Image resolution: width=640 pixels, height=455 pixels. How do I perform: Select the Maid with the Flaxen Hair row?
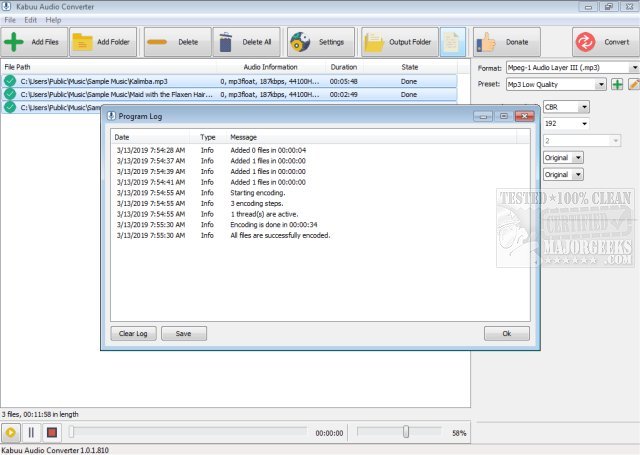[x=229, y=94]
